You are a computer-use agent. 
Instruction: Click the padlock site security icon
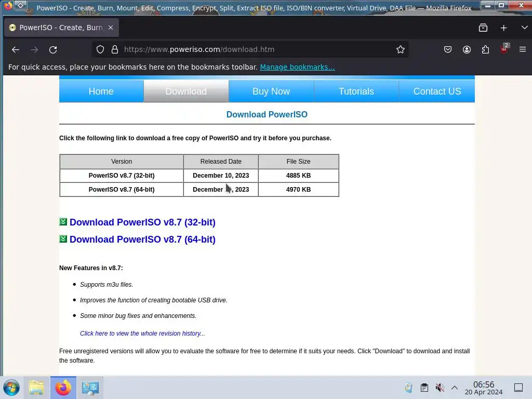(115, 49)
